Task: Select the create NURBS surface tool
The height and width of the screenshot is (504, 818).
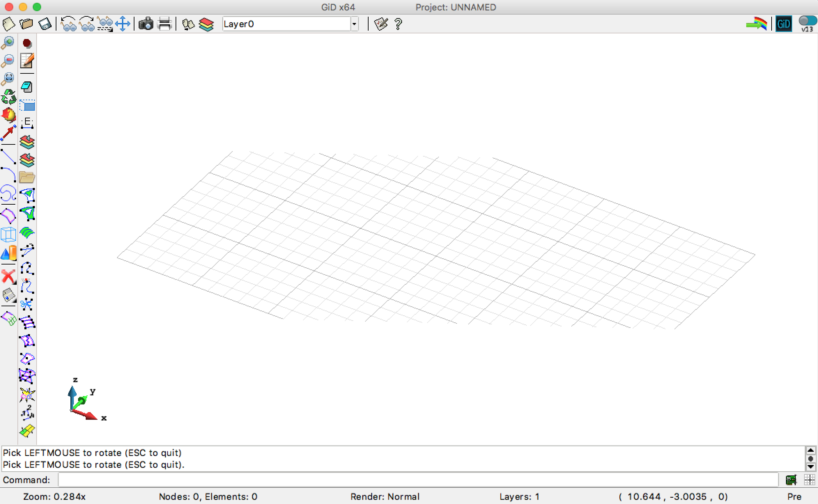Action: (8, 216)
